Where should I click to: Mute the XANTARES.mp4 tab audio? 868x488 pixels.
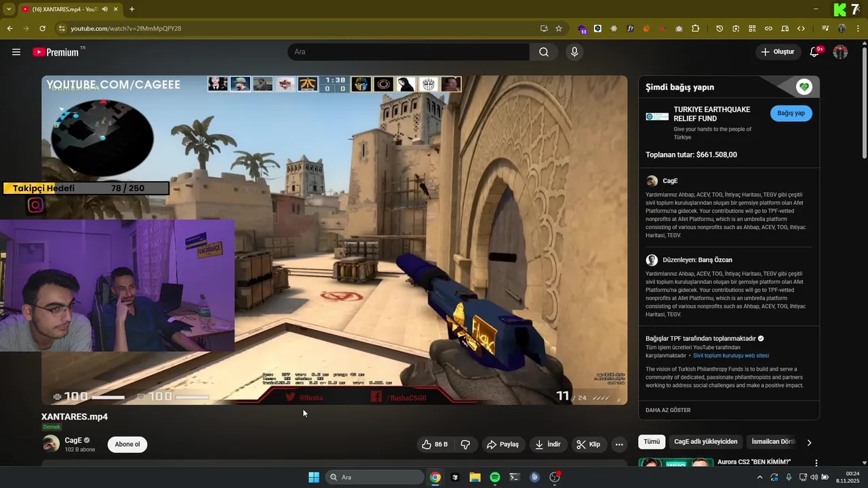(104, 9)
